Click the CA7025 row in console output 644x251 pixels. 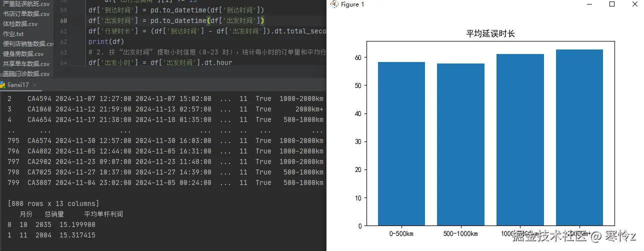(165, 172)
